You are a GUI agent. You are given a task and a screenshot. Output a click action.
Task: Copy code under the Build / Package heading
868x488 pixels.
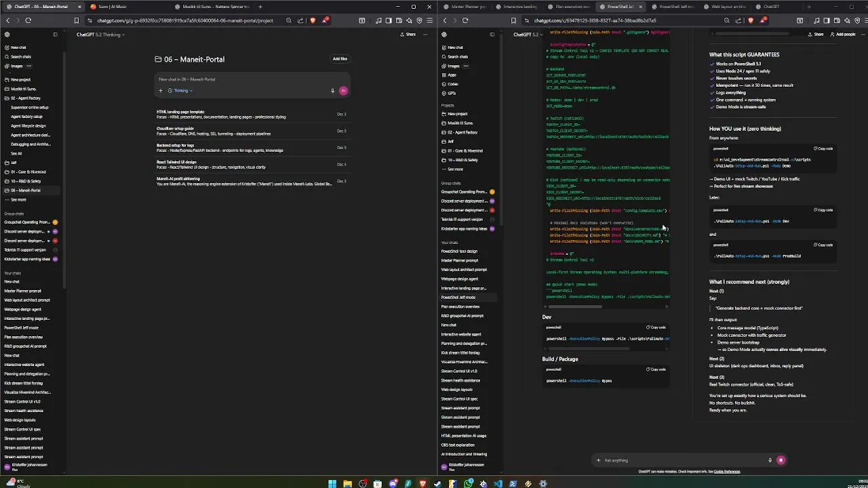point(656,369)
